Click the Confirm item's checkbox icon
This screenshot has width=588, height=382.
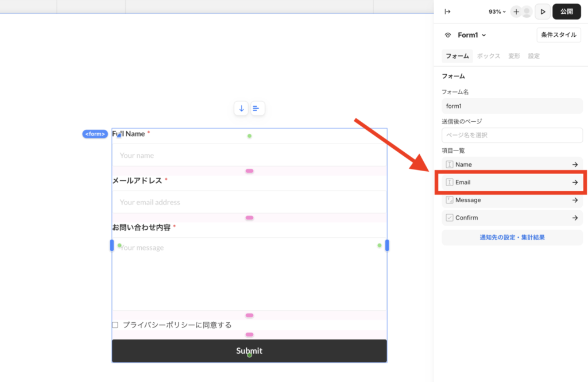(449, 218)
